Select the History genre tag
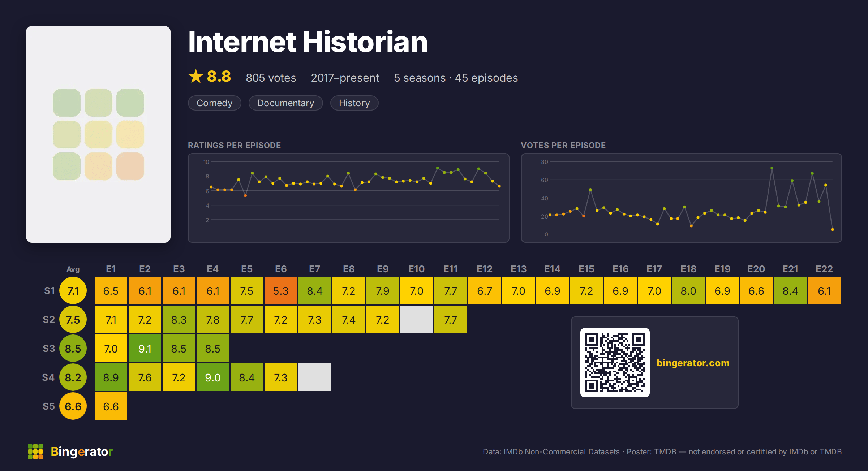Viewport: 868px width, 471px height. click(354, 103)
